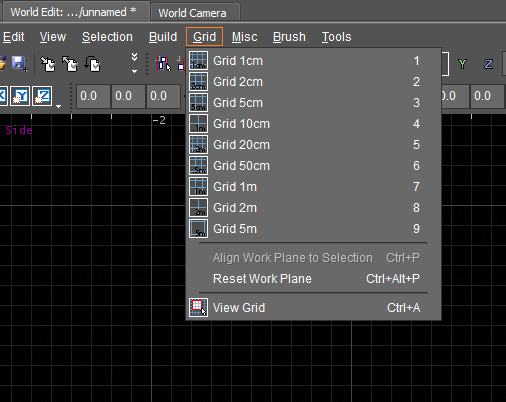Viewport: 506px width, 402px height.
Task: Open the toolbar options dropdown arrow below chevron
Action: [134, 71]
